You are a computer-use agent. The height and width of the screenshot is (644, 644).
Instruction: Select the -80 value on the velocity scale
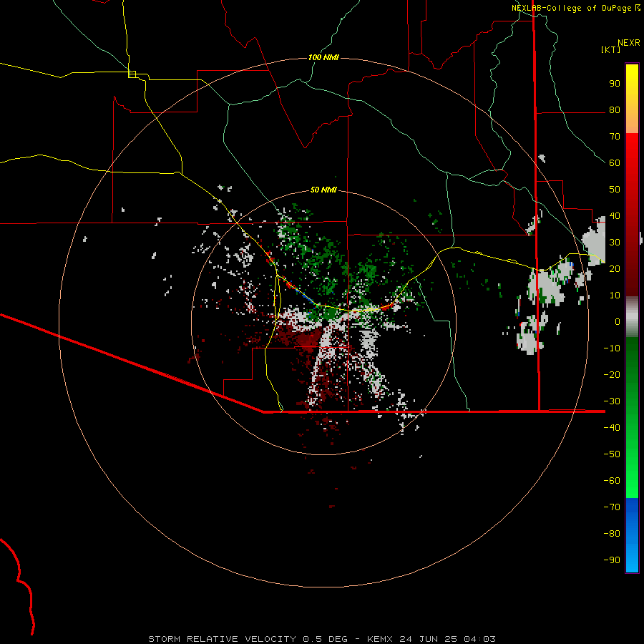click(x=612, y=534)
